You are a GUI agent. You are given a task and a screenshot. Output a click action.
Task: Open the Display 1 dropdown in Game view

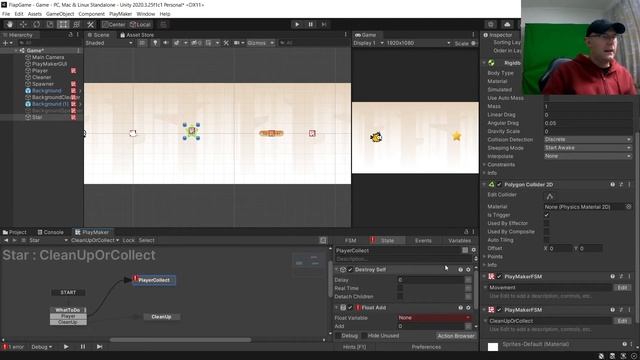coord(369,43)
